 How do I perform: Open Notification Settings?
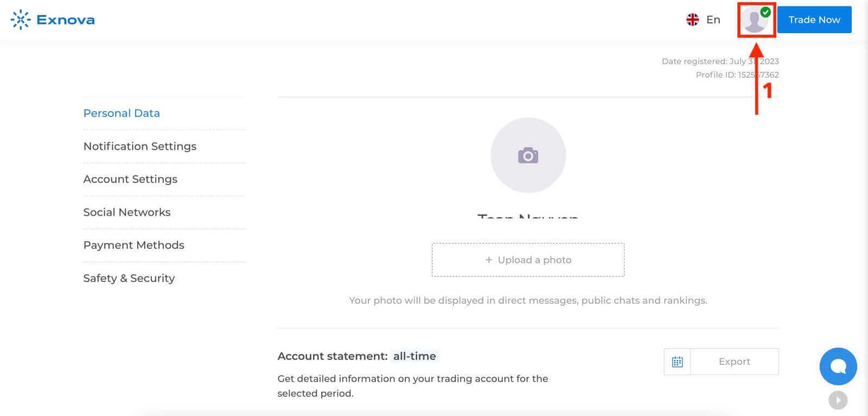(140, 146)
